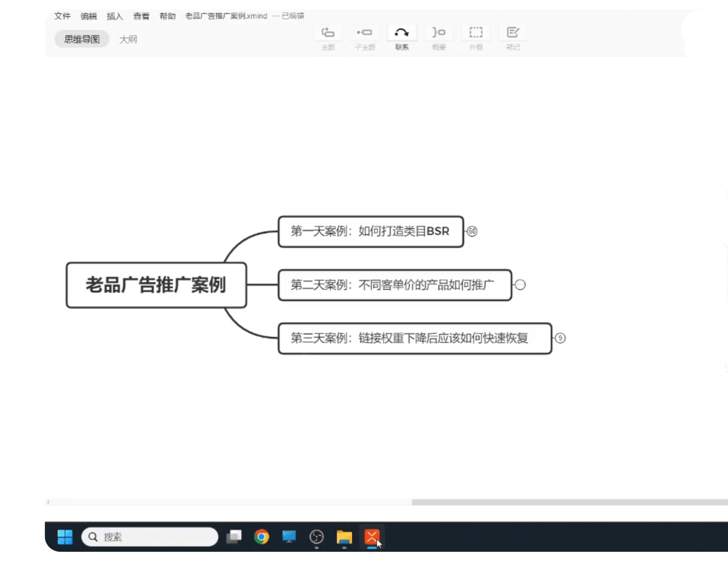Open File Explorer from the taskbar
The height and width of the screenshot is (563, 728).
tap(345, 537)
